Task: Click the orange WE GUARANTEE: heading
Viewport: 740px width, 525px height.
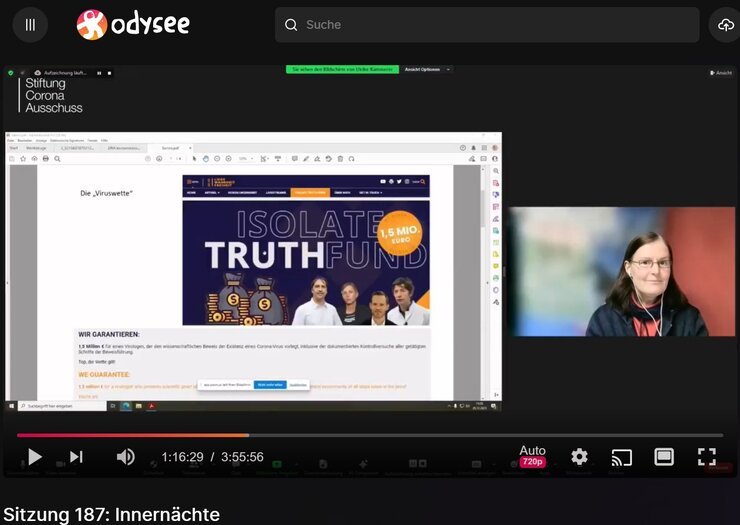Action: point(104,374)
